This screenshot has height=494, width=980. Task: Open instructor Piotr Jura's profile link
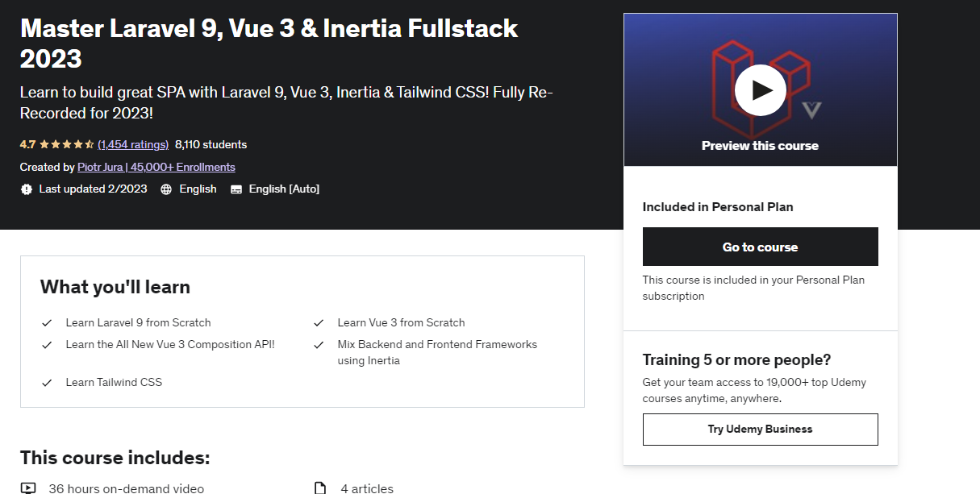(x=156, y=167)
